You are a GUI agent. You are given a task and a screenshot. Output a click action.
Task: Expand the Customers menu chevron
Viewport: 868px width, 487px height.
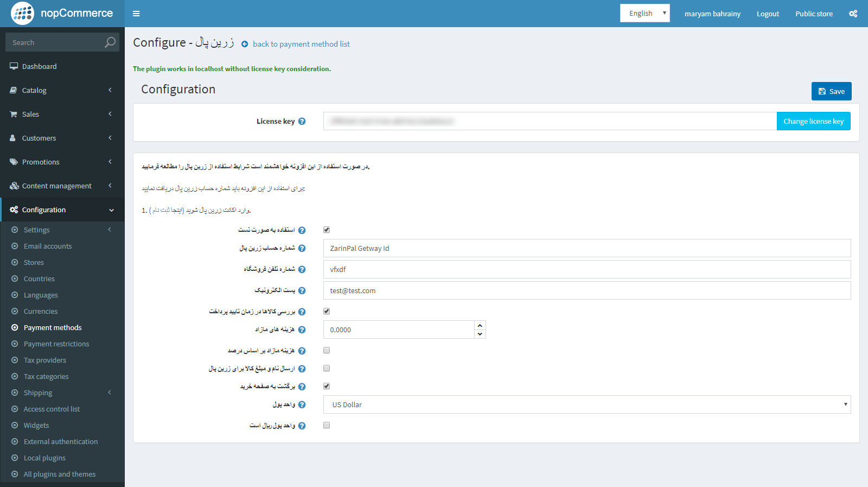110,138
